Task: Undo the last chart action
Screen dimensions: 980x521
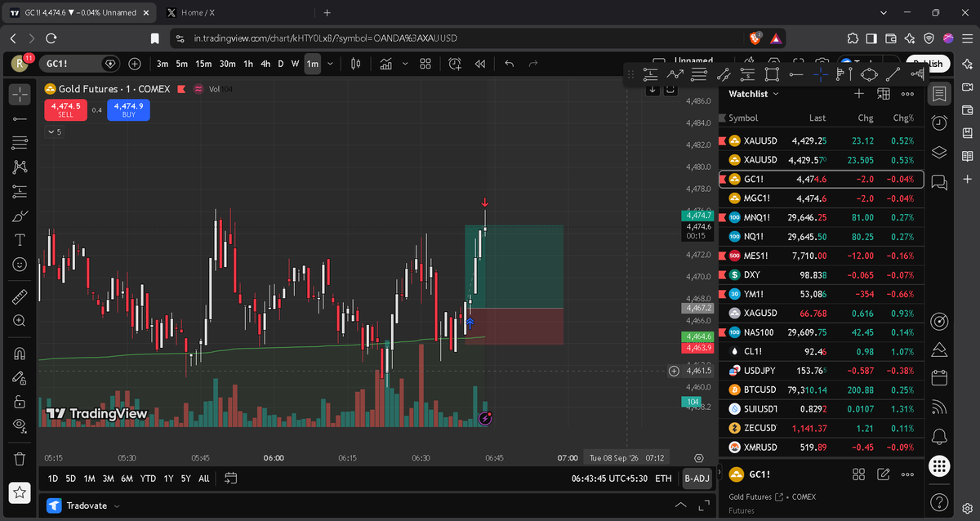Action: point(510,64)
